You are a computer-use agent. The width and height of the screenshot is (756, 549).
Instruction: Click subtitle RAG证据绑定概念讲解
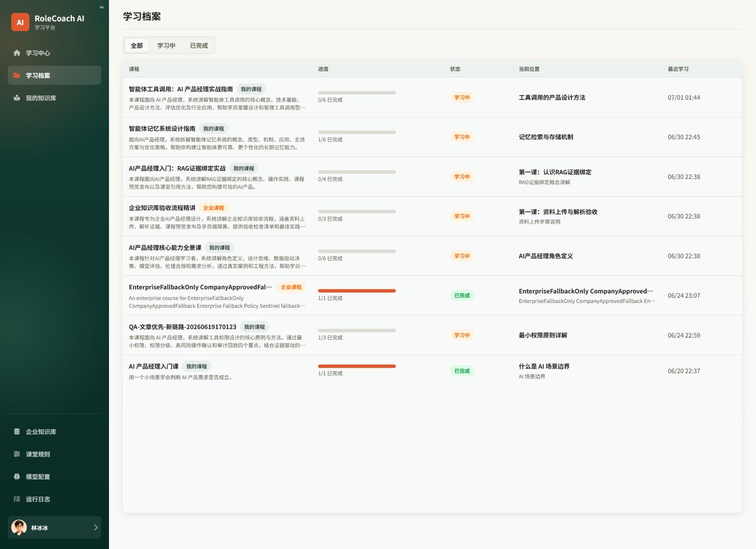coord(545,182)
